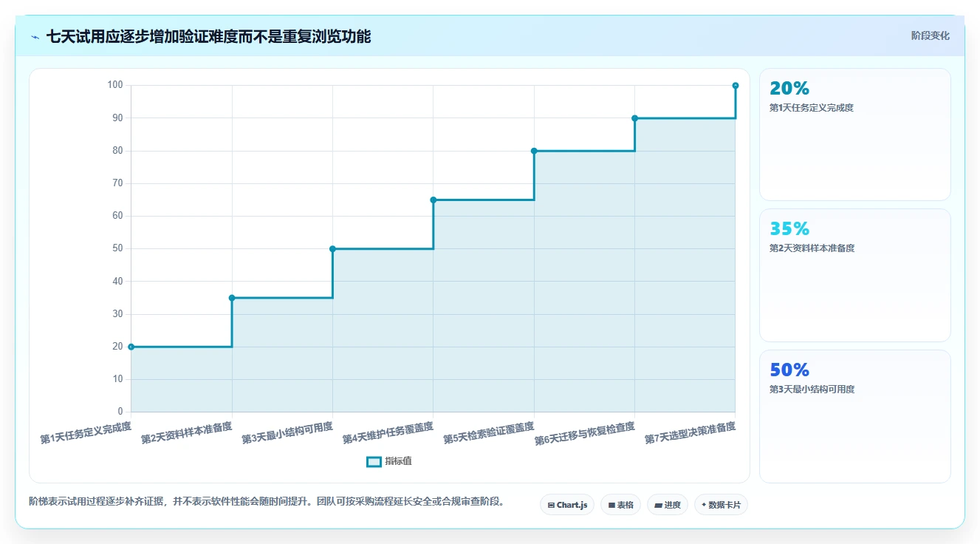Click the 50% metric card
Screen dimensions: 980x544
(855, 416)
